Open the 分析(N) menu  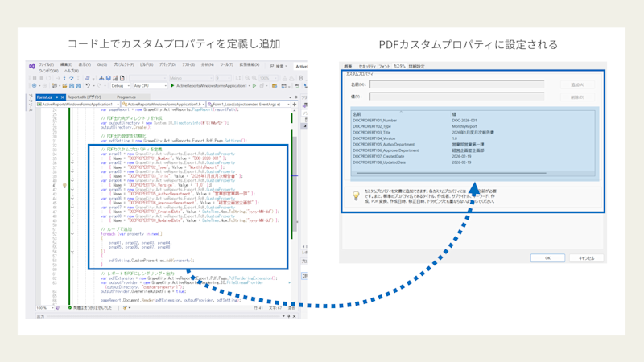tap(208, 65)
